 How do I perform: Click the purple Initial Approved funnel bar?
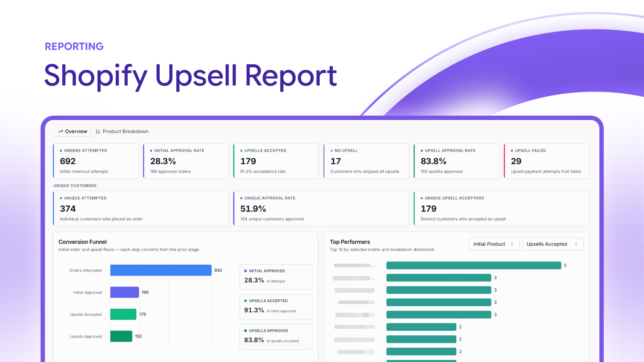coord(124,292)
